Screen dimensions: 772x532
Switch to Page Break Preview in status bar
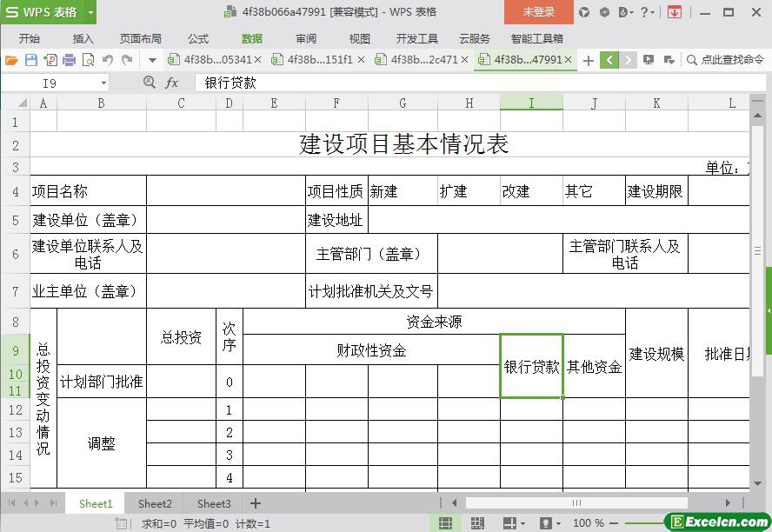coord(477,523)
